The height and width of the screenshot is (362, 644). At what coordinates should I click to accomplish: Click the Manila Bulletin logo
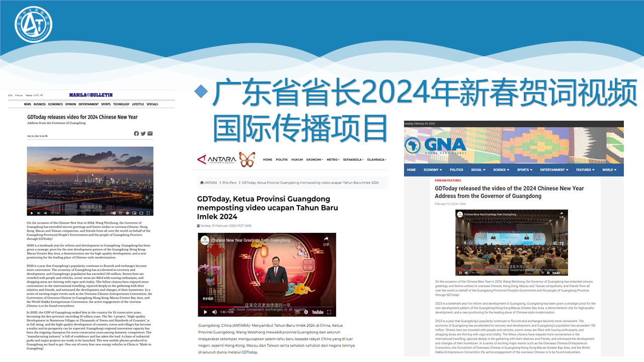point(91,95)
